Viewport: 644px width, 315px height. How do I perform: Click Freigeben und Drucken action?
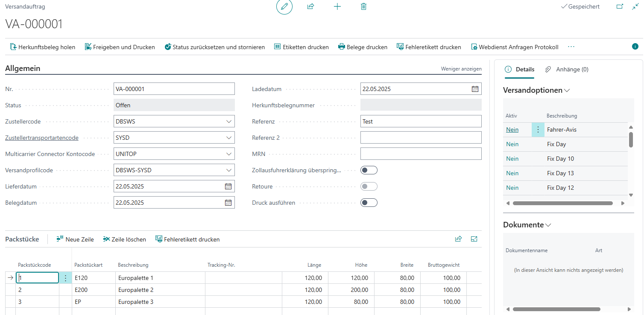120,47
